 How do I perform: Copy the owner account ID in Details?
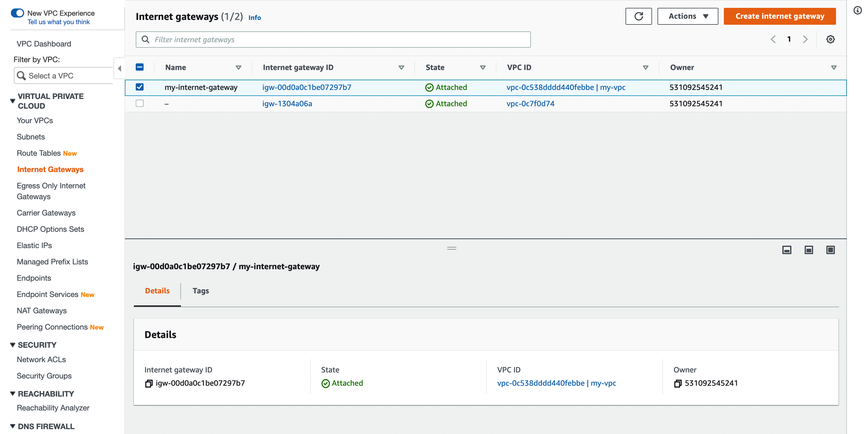tap(677, 383)
